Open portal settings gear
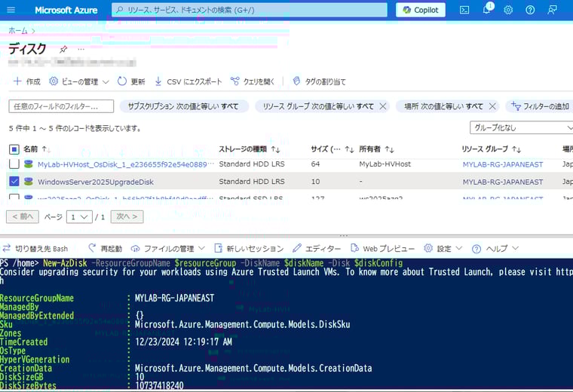Screen dimensions: 573x392 point(508,10)
